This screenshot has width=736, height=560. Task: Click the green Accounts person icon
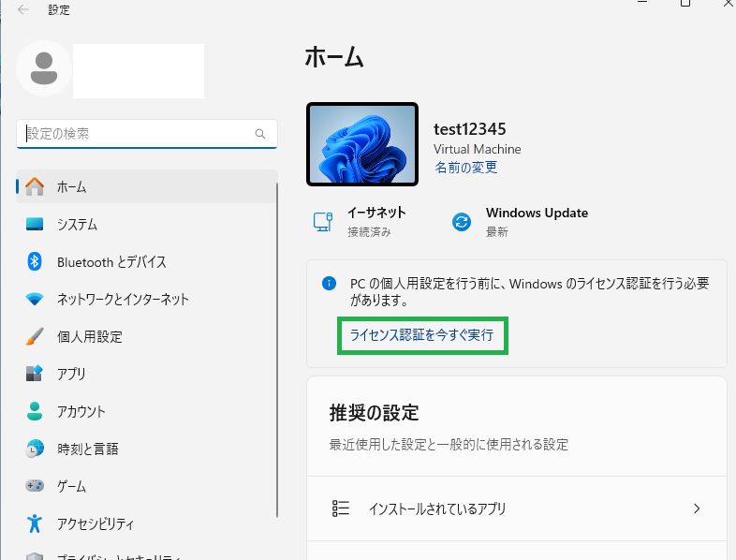35,411
